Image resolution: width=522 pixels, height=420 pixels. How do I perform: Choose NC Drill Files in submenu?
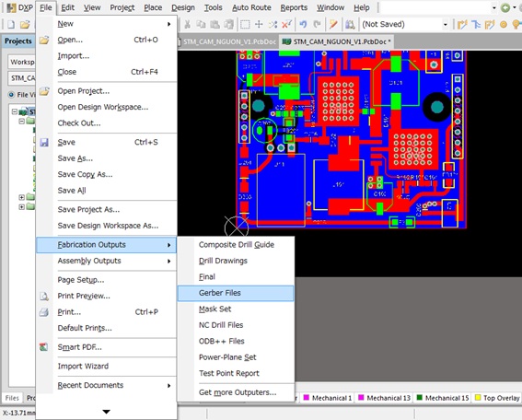pos(236,325)
